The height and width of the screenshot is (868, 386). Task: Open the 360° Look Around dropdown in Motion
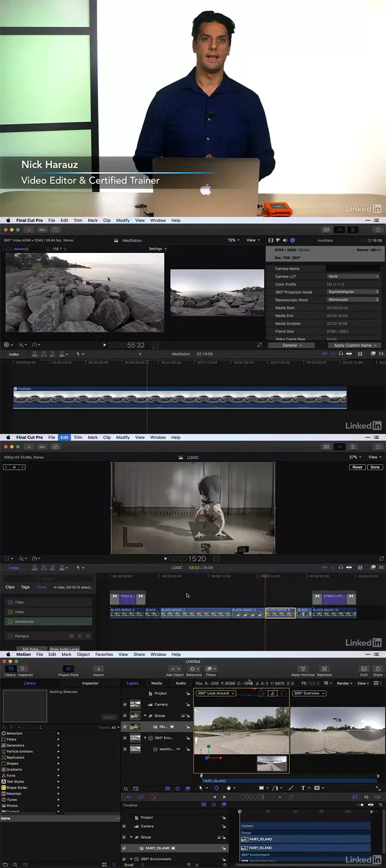point(216,693)
